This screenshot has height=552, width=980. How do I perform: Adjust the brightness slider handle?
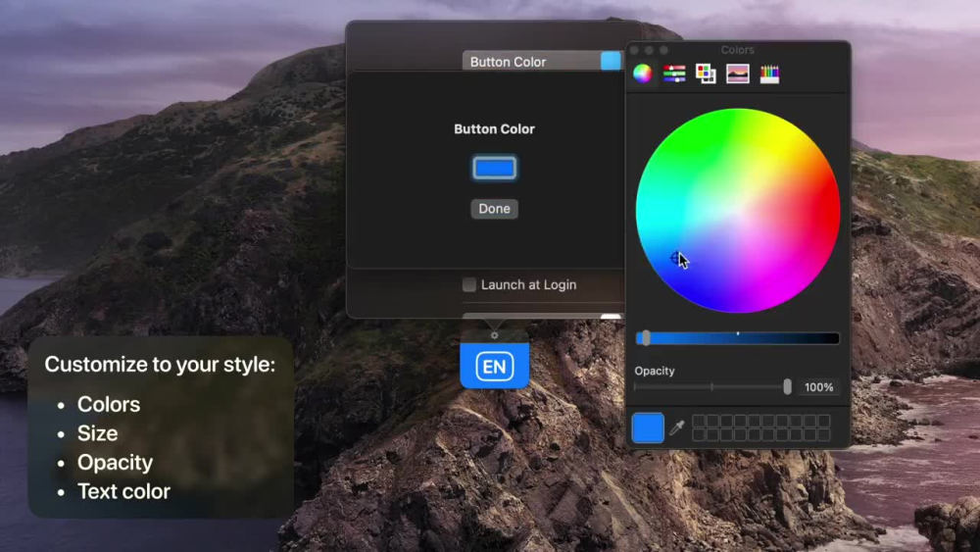(x=646, y=338)
